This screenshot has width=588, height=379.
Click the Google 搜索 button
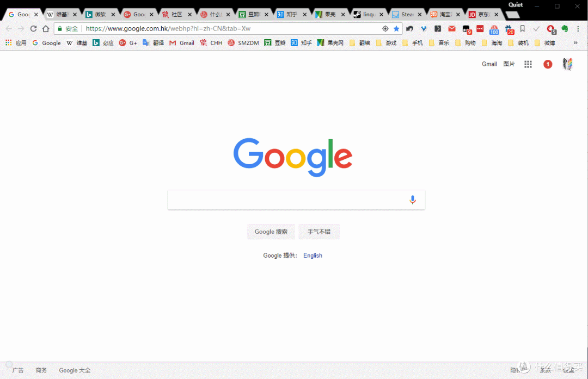tap(271, 232)
